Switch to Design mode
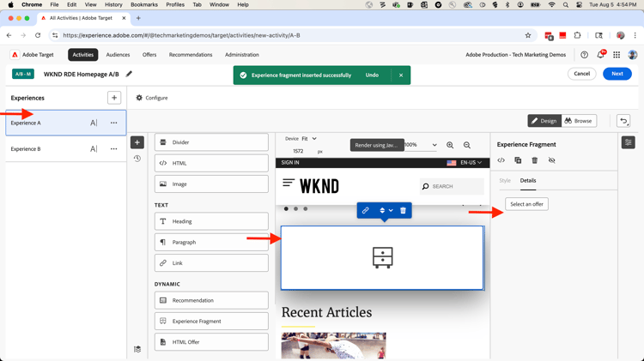Viewport: 644px width, 361px height. 544,121
